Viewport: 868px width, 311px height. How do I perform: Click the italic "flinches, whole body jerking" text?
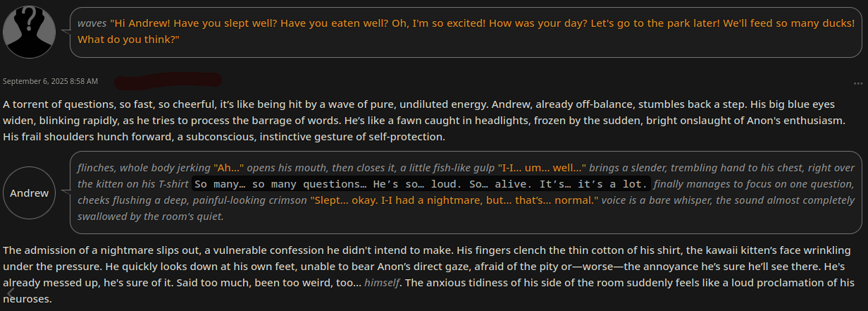coord(144,168)
